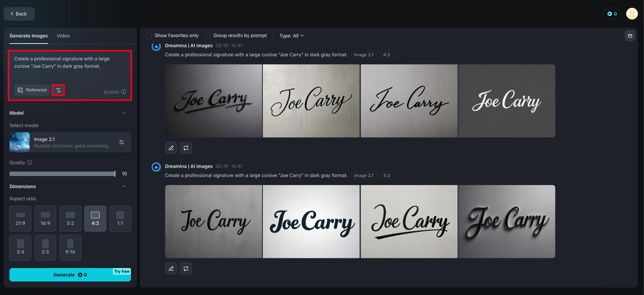Image resolution: width=644 pixels, height=295 pixels.
Task: Open the assets folder icon
Action: (x=630, y=36)
